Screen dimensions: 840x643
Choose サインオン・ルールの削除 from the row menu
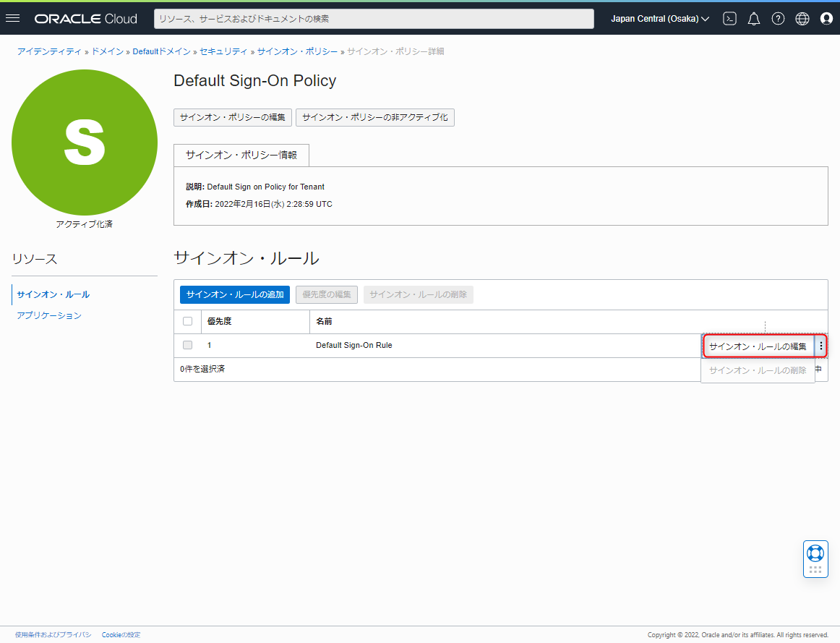point(758,370)
